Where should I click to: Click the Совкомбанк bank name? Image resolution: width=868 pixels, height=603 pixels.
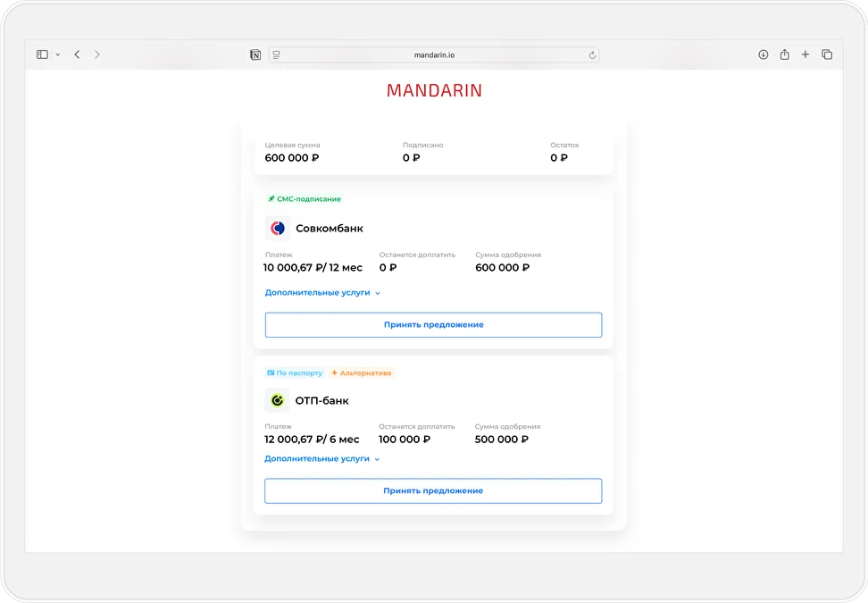pos(330,228)
